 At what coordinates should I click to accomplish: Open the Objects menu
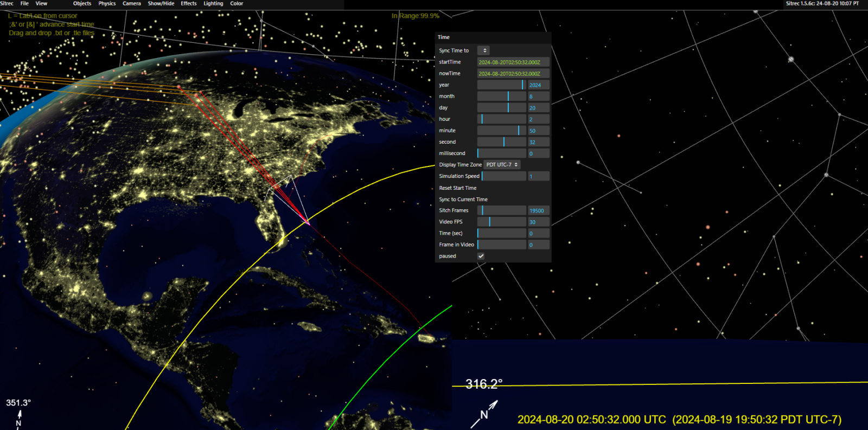82,4
